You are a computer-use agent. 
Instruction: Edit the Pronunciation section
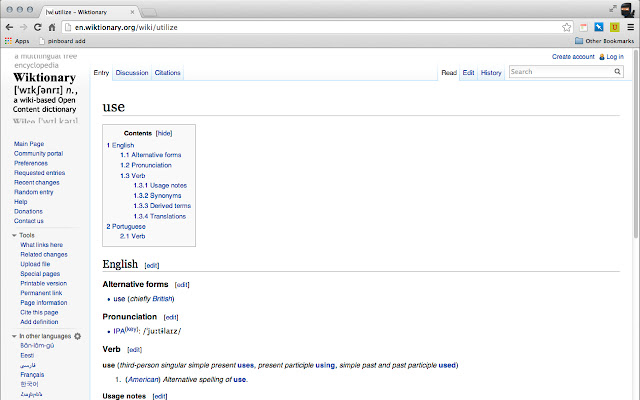[171, 317]
